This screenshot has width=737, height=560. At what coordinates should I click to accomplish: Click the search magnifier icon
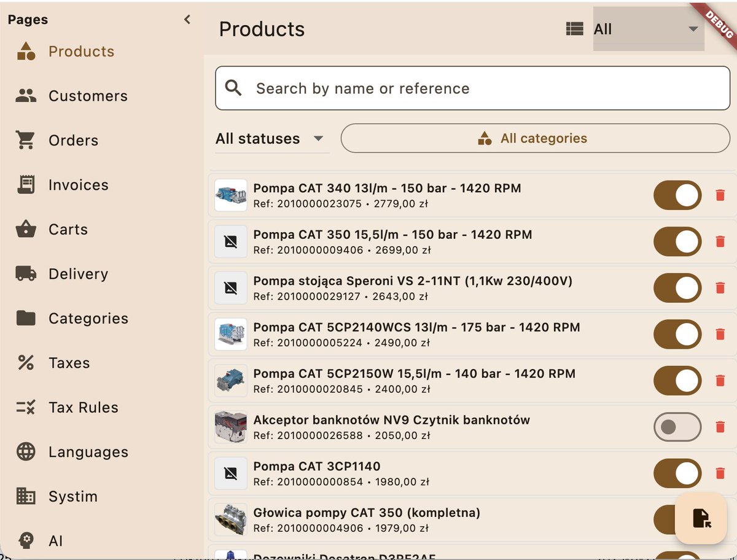tap(233, 88)
